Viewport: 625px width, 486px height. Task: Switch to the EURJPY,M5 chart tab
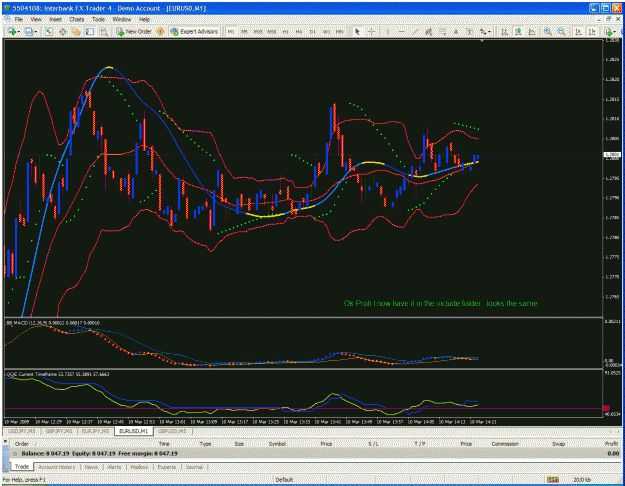coord(95,431)
